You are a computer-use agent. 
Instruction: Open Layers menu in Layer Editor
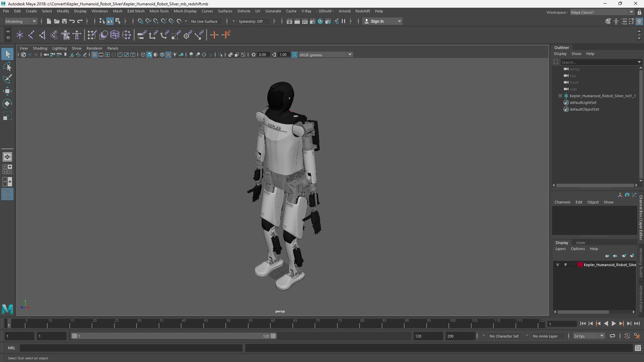(560, 249)
